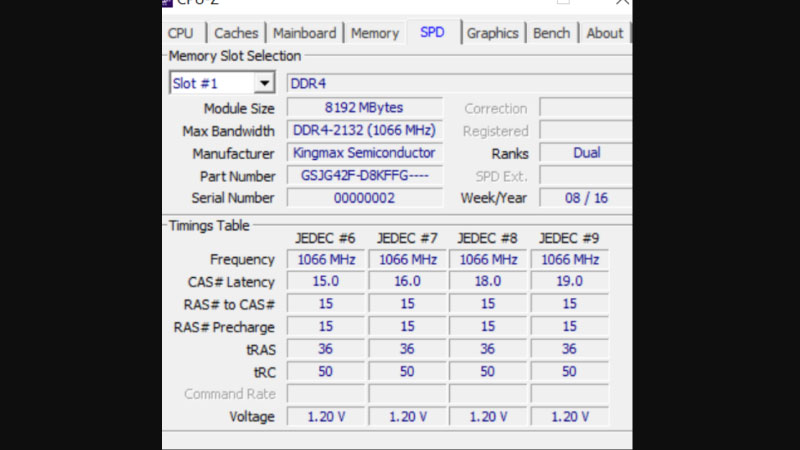Select the Ranks Dual value field
Viewport: 800px width, 450px height.
click(585, 153)
